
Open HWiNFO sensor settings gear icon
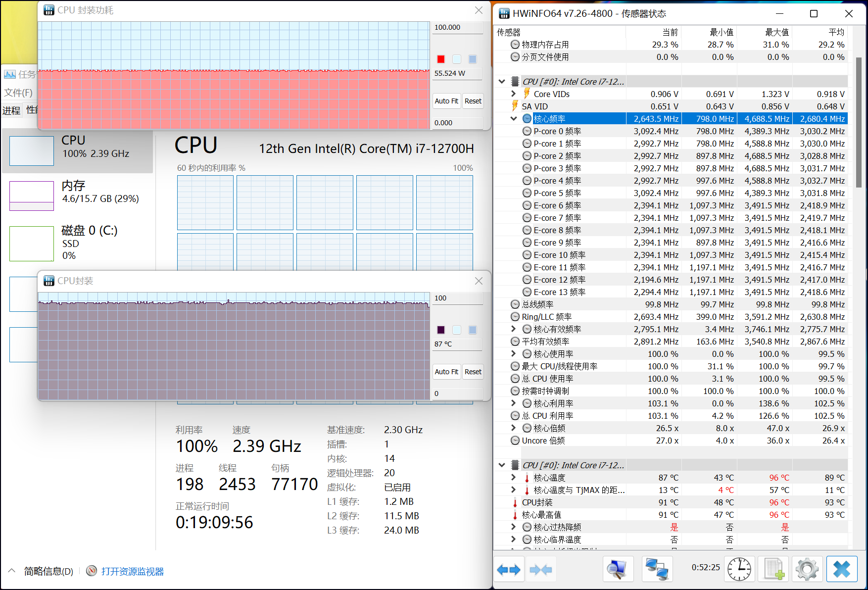[807, 569]
